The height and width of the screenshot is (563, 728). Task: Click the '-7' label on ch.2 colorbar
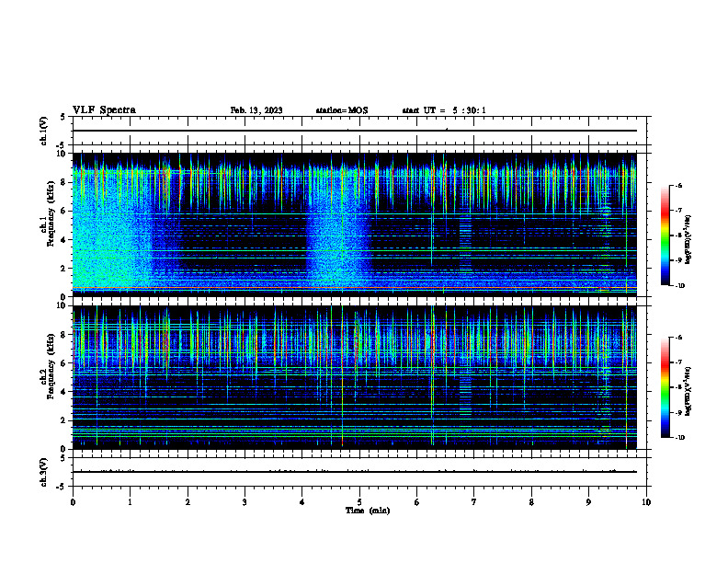678,362
